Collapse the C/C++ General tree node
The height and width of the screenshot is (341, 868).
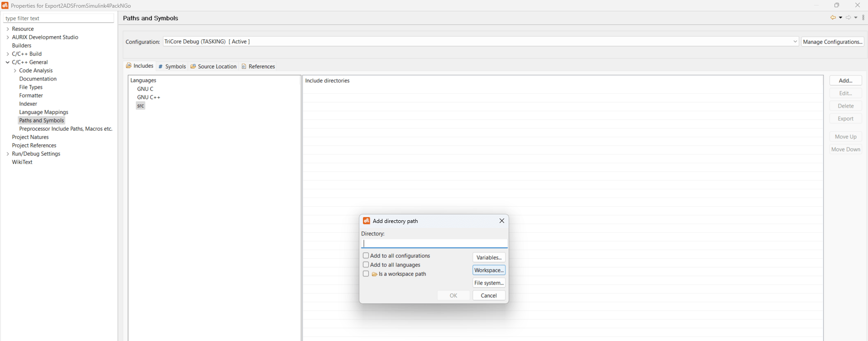click(8, 62)
